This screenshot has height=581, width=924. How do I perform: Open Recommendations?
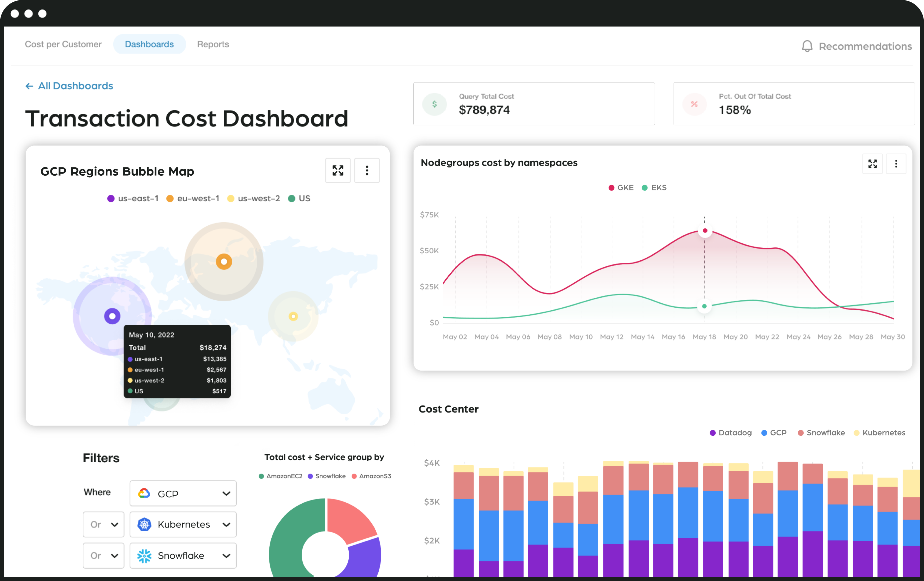(865, 46)
